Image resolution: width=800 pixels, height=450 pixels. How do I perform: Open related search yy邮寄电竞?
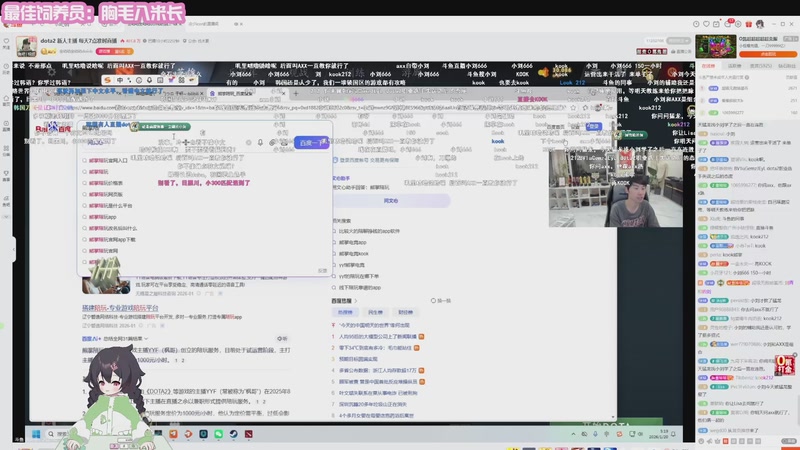(x=352, y=265)
